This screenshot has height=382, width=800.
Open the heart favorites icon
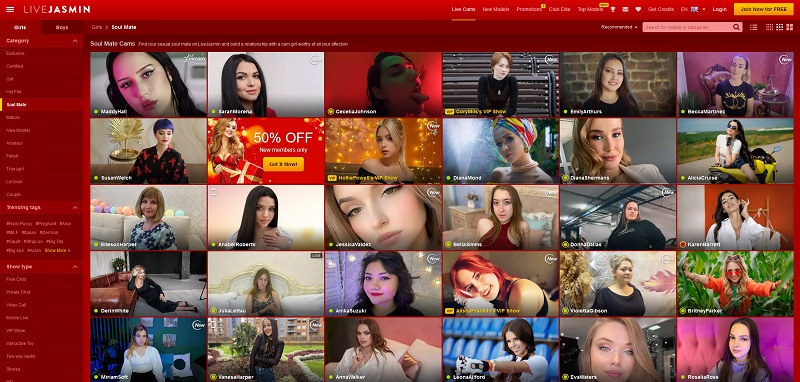point(638,9)
